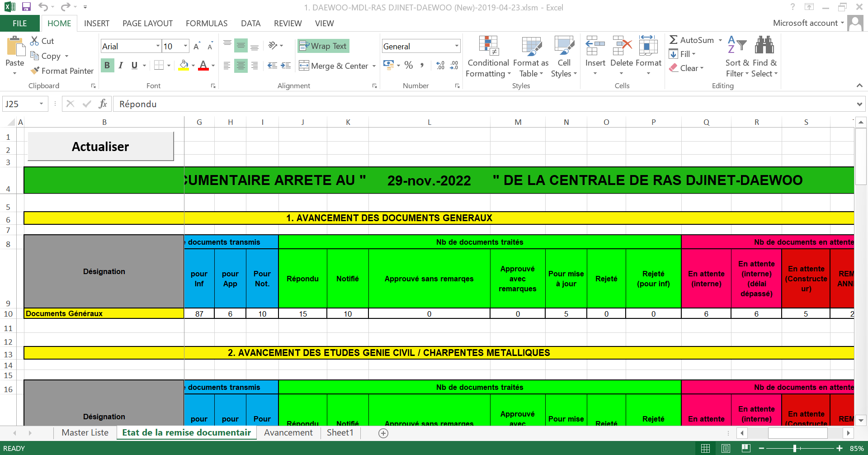Click Increase Decimal icon

click(x=440, y=65)
